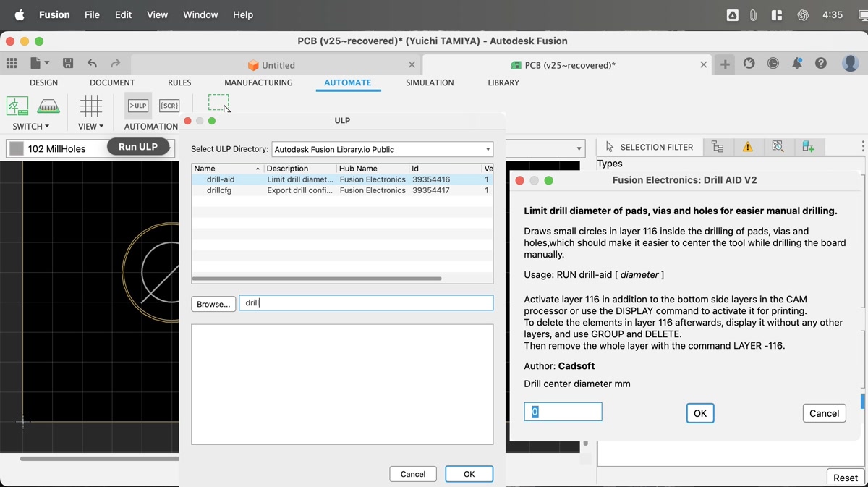Open the File menu

92,14
